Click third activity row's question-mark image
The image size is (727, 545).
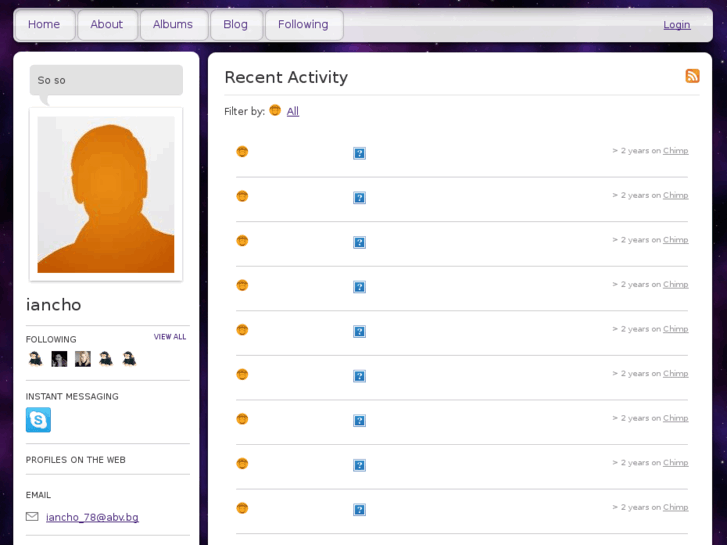(359, 243)
